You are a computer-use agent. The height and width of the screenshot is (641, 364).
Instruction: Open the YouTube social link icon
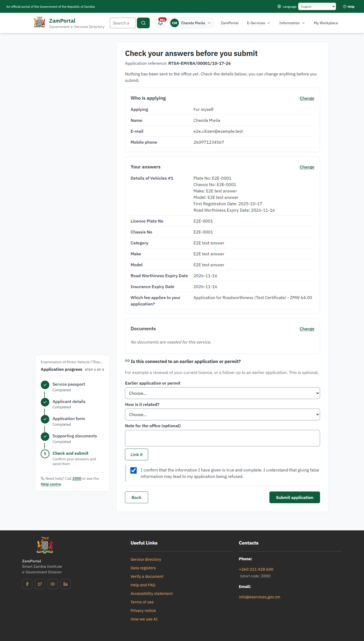point(53,584)
